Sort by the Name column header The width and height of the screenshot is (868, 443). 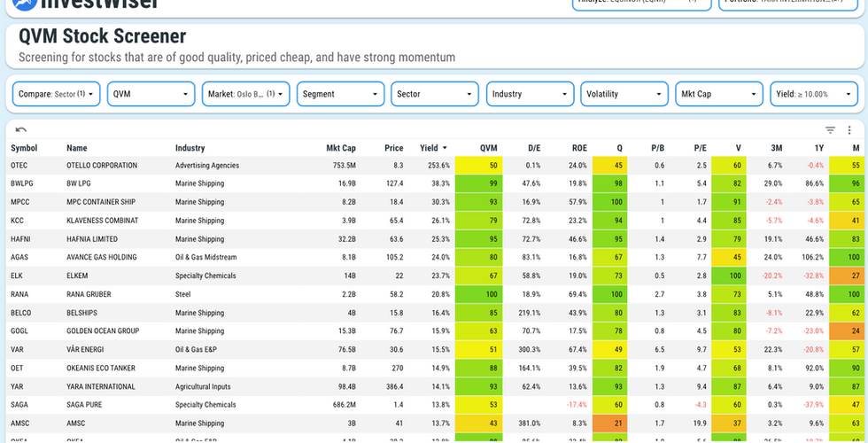click(77, 148)
